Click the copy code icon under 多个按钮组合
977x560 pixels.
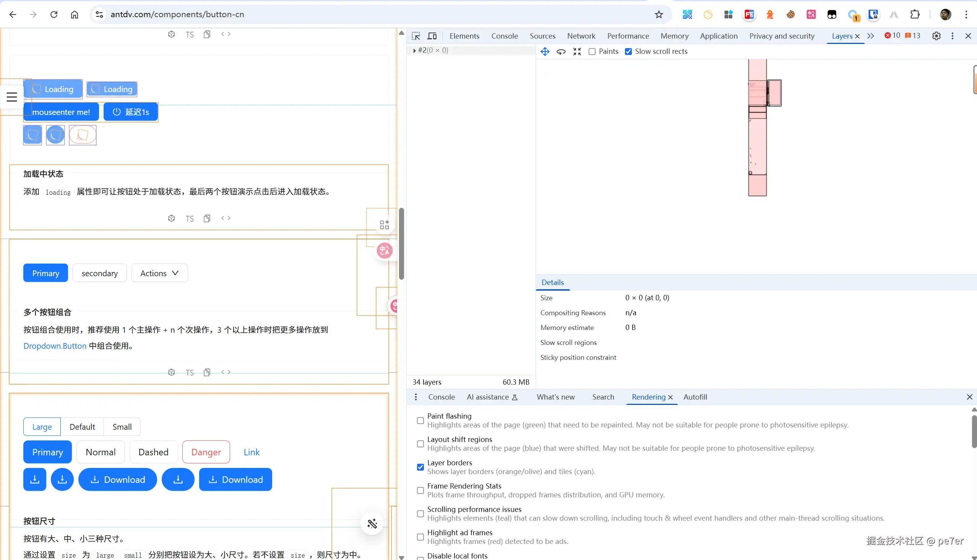click(x=207, y=372)
